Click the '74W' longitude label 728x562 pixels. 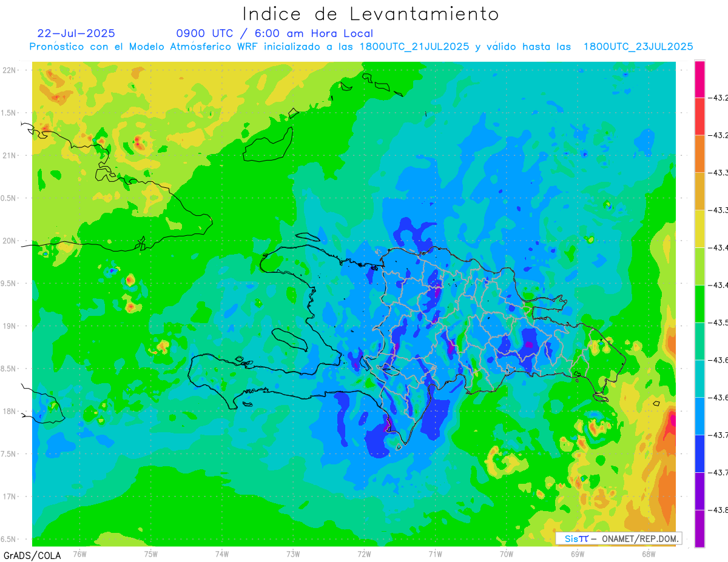pyautogui.click(x=222, y=554)
